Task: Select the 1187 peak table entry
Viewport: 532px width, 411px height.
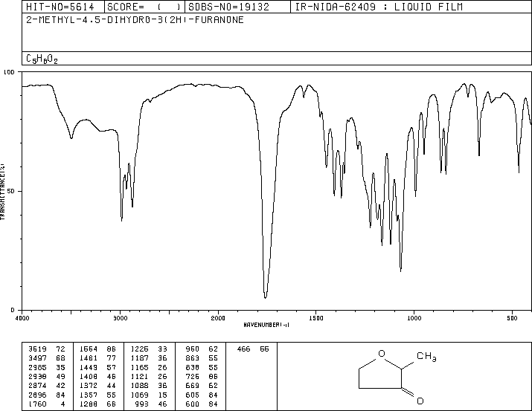Action: [149, 358]
